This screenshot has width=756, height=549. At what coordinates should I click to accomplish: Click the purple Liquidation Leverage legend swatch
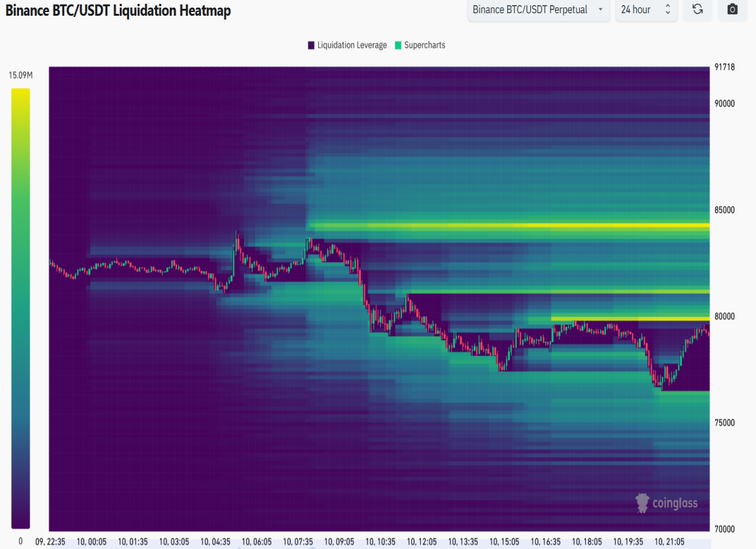[311, 45]
